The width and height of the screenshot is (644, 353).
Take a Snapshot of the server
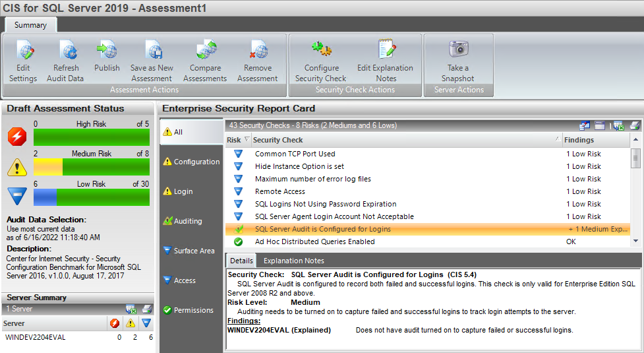[458, 61]
